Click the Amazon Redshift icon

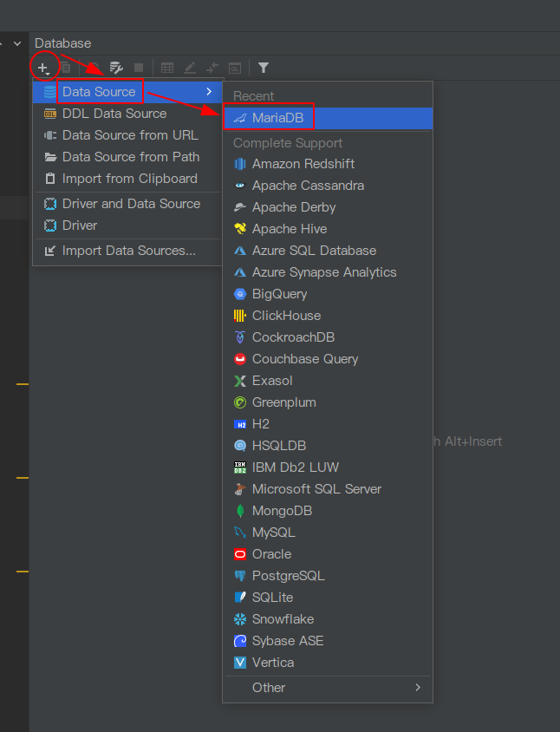pos(240,164)
